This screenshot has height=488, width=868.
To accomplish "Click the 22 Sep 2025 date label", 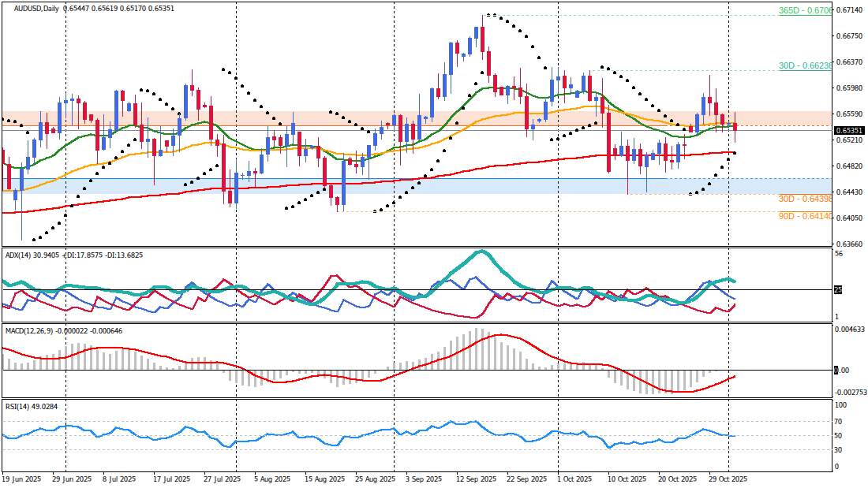I will (x=527, y=479).
